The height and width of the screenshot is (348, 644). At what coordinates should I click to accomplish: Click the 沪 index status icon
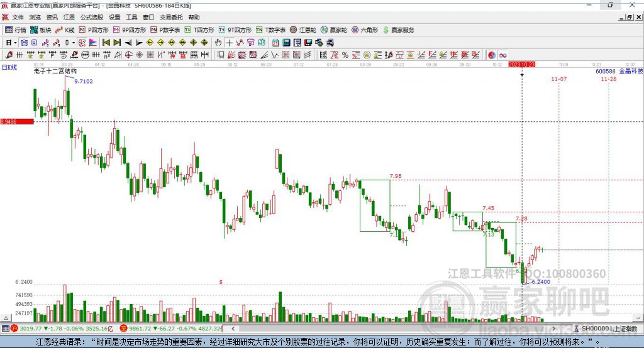click(x=14, y=329)
